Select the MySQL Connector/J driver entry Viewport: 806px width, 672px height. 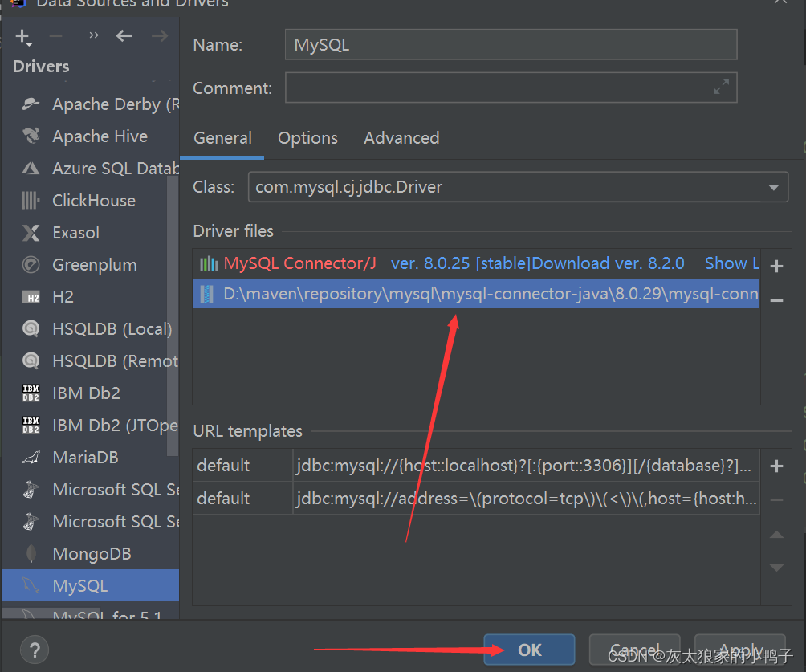click(299, 264)
